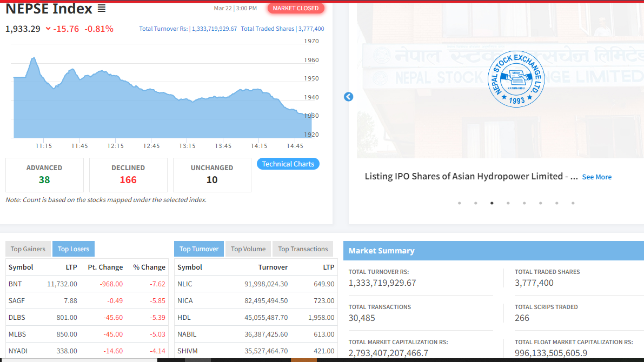Click the SAGF symbol in Top Losers
The height and width of the screenshot is (362, 644).
[x=16, y=301]
